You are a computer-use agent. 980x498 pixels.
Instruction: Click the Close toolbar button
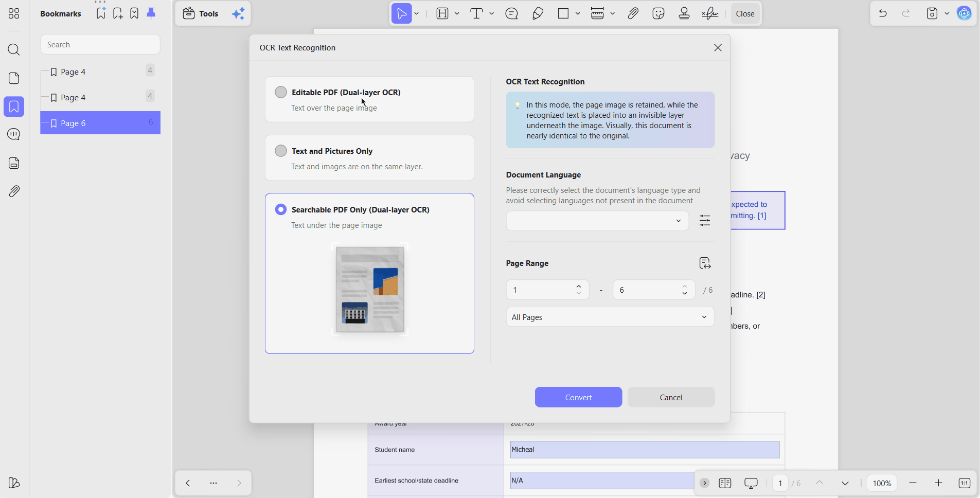click(x=745, y=13)
